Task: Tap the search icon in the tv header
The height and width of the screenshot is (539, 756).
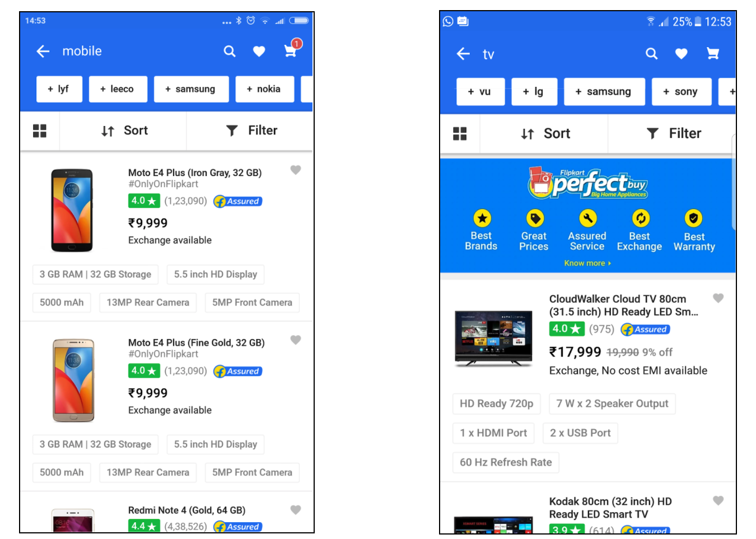Action: coord(651,54)
